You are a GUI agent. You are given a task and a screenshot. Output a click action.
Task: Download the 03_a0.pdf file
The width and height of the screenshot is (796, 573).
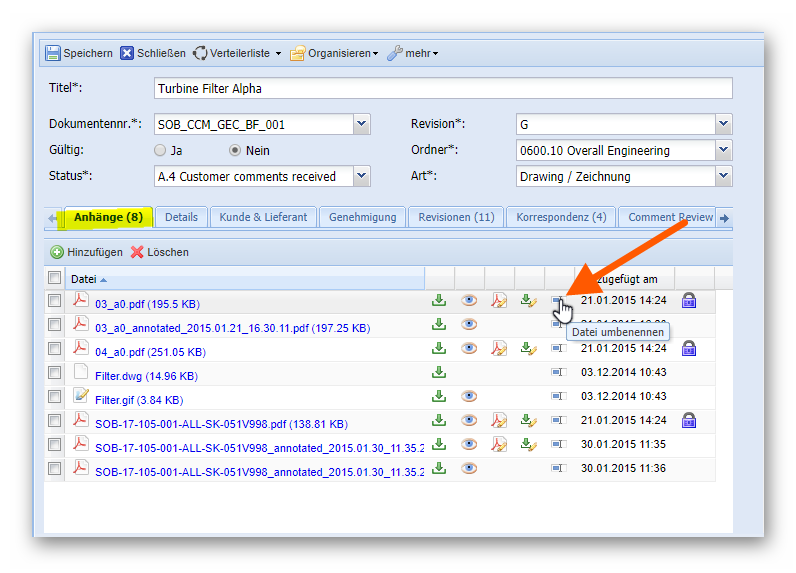pyautogui.click(x=438, y=300)
